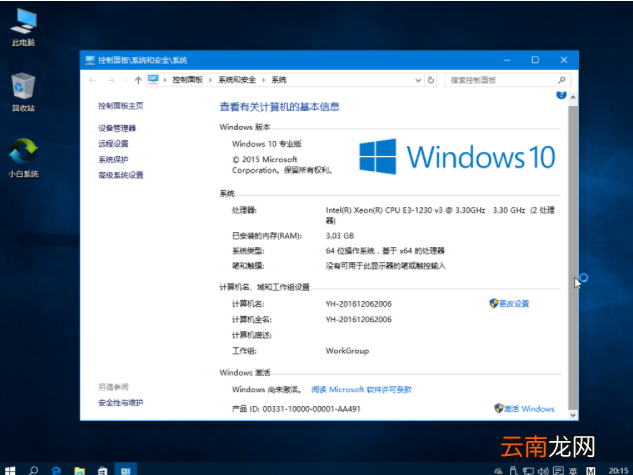This screenshot has width=633, height=475.
Task: Select product ID '00331-10000-00001-AA491'
Action: [x=311, y=409]
